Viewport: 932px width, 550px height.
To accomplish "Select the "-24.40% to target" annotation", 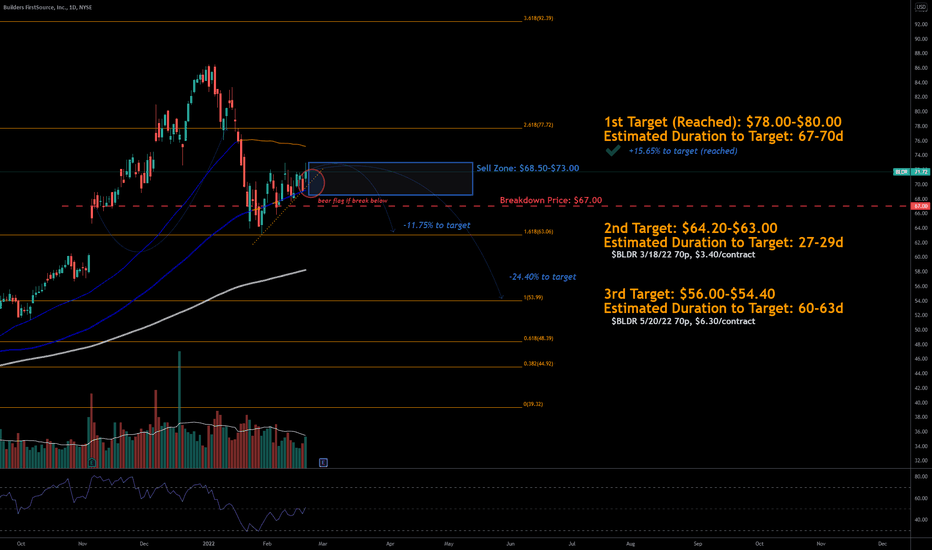I will [543, 277].
